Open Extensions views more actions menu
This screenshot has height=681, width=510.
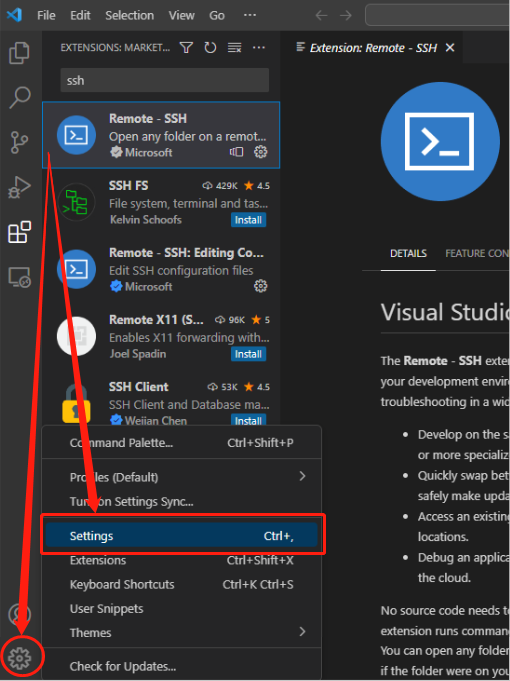[259, 47]
